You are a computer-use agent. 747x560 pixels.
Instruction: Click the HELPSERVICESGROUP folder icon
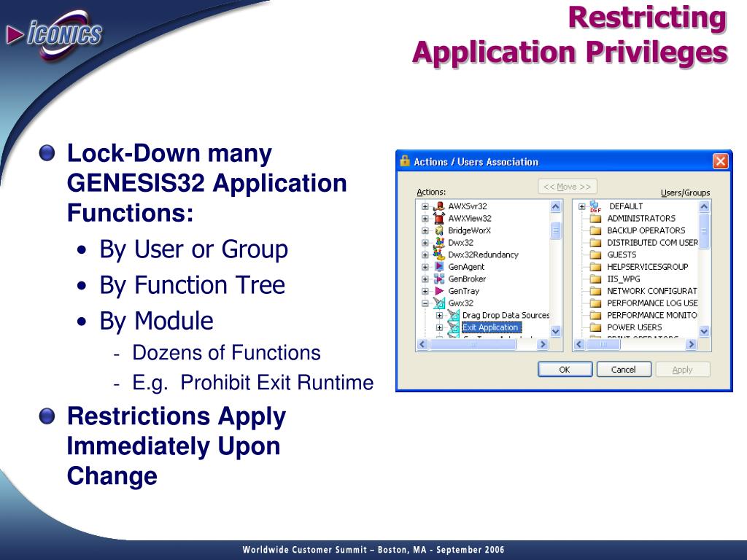tap(595, 267)
